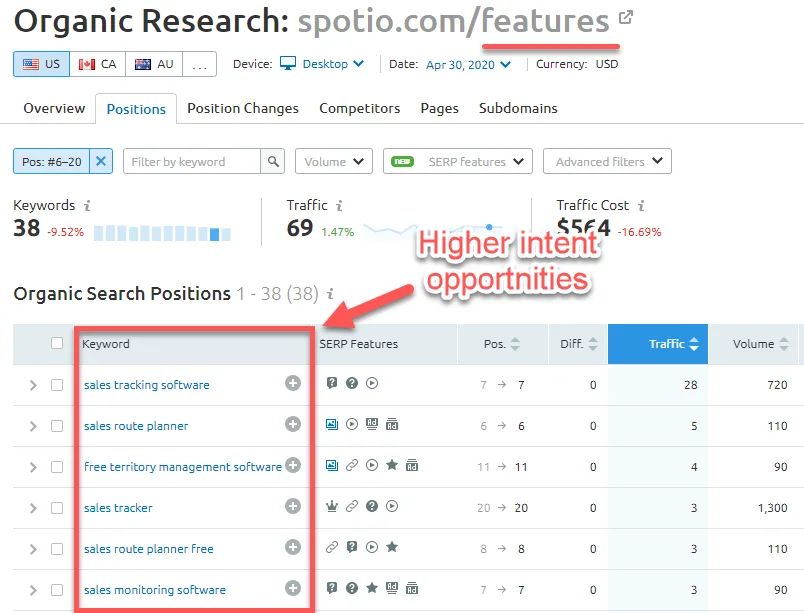Add free territory management software with plus

[293, 465]
